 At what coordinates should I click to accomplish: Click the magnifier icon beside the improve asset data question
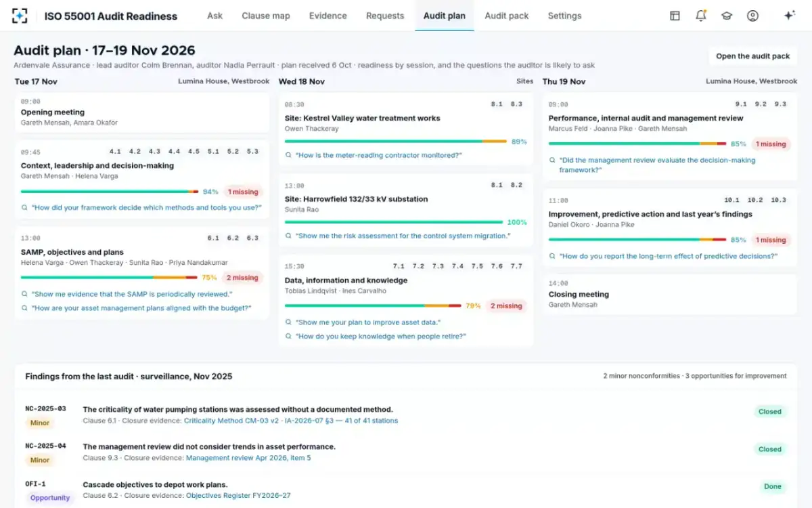[289, 322]
